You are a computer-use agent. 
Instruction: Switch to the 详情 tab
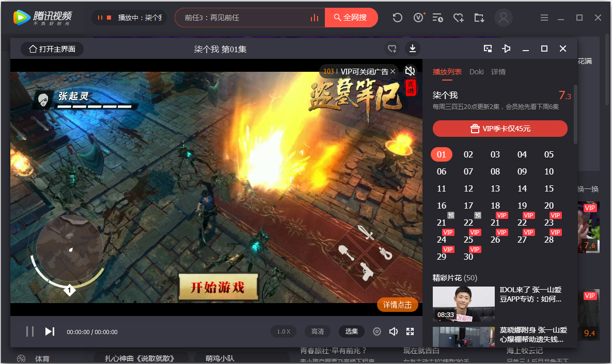tap(498, 72)
